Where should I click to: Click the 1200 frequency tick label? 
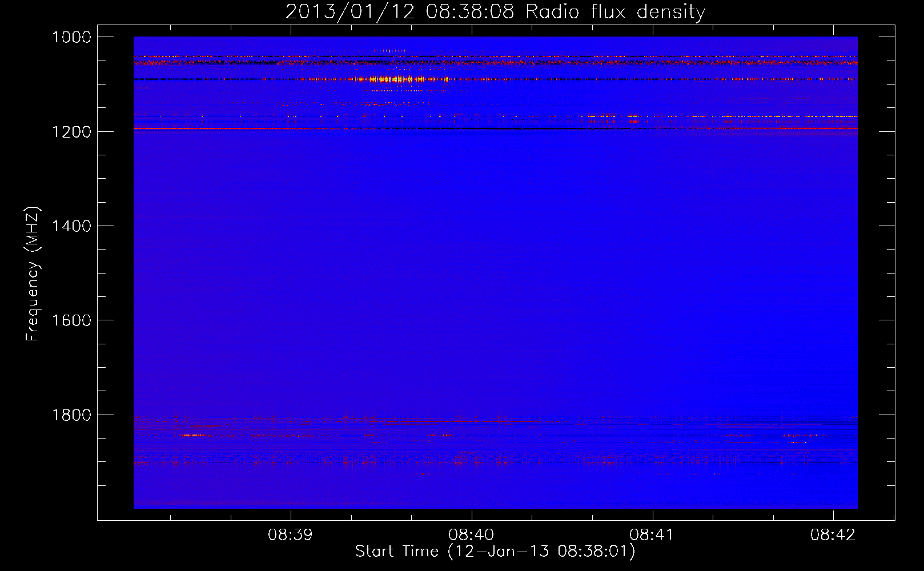pyautogui.click(x=71, y=132)
